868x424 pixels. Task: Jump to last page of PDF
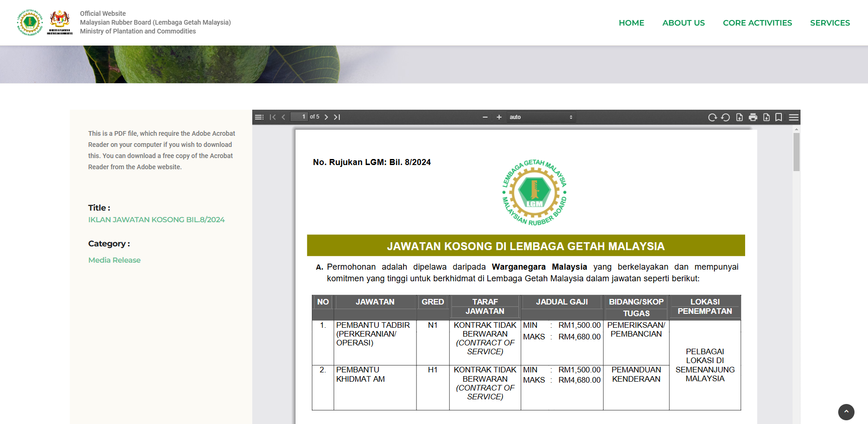click(x=337, y=117)
